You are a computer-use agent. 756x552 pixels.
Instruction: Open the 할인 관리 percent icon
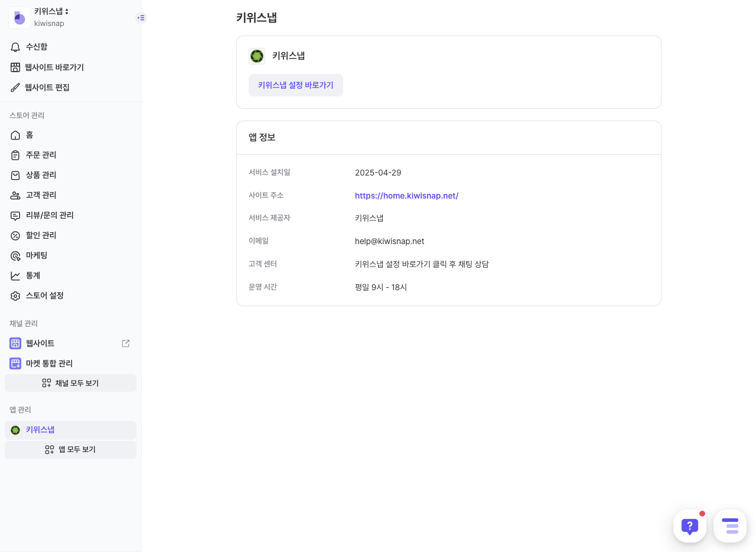[15, 236]
